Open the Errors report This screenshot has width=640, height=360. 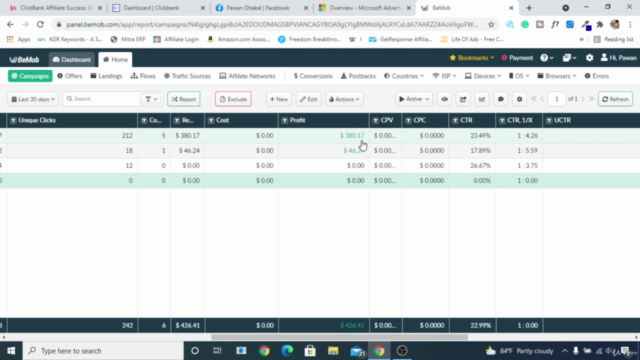(597, 76)
